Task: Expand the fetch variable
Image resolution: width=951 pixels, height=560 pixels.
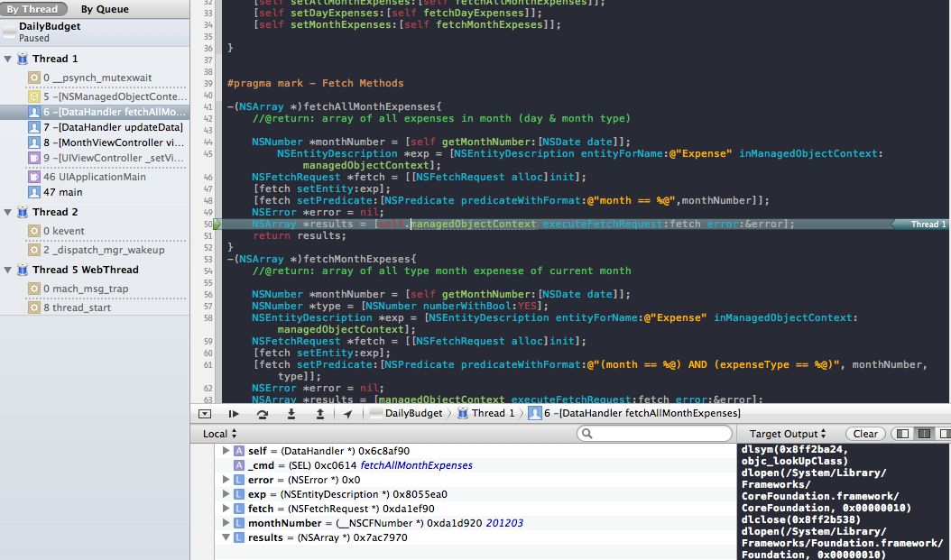Action: (x=226, y=510)
